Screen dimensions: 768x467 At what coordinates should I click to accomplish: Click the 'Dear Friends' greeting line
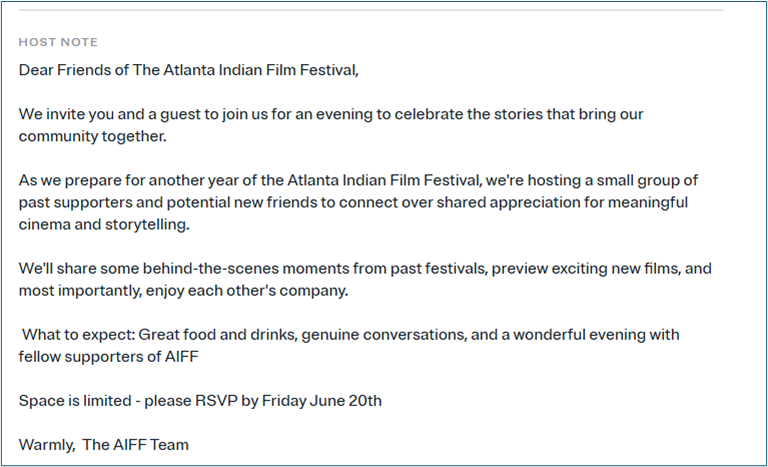[189, 70]
